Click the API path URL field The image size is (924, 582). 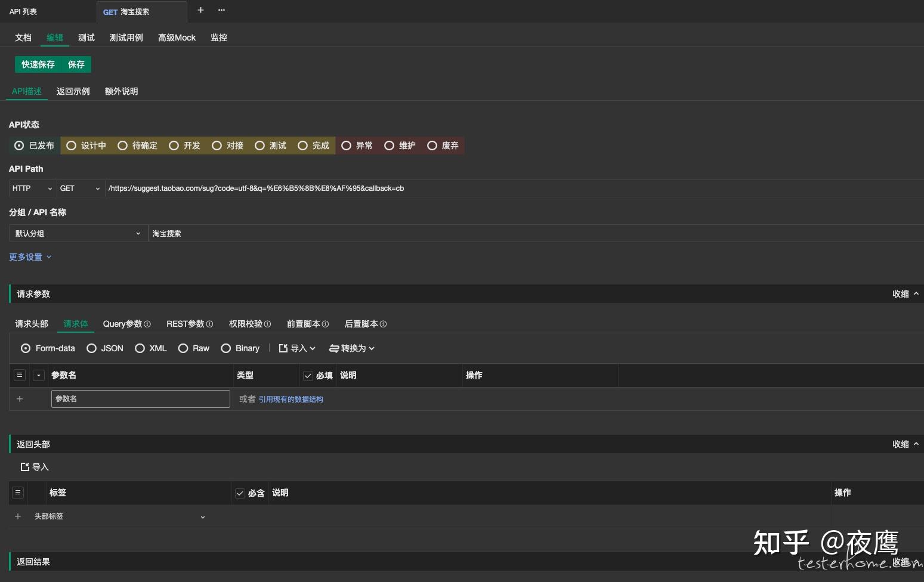pos(514,188)
